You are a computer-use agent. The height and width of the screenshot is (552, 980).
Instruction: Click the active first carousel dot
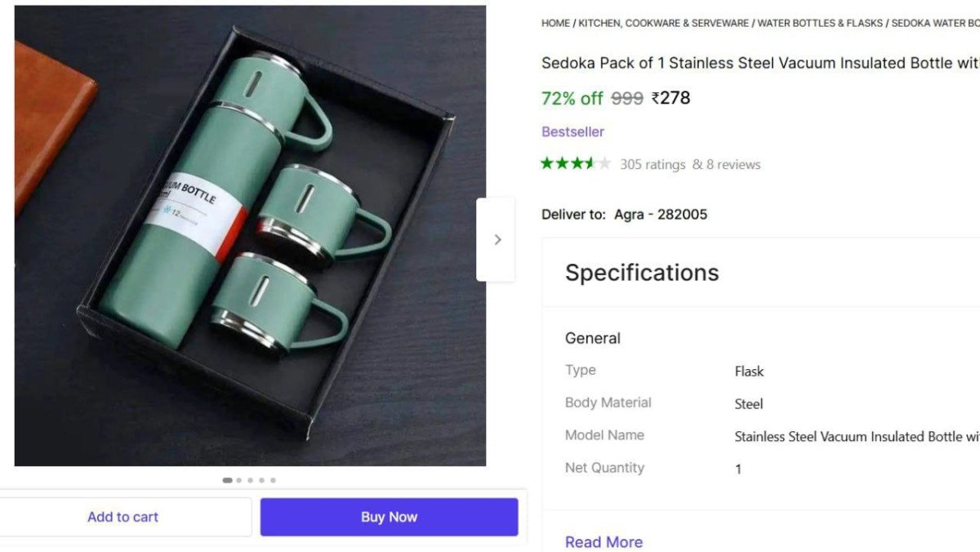click(227, 480)
